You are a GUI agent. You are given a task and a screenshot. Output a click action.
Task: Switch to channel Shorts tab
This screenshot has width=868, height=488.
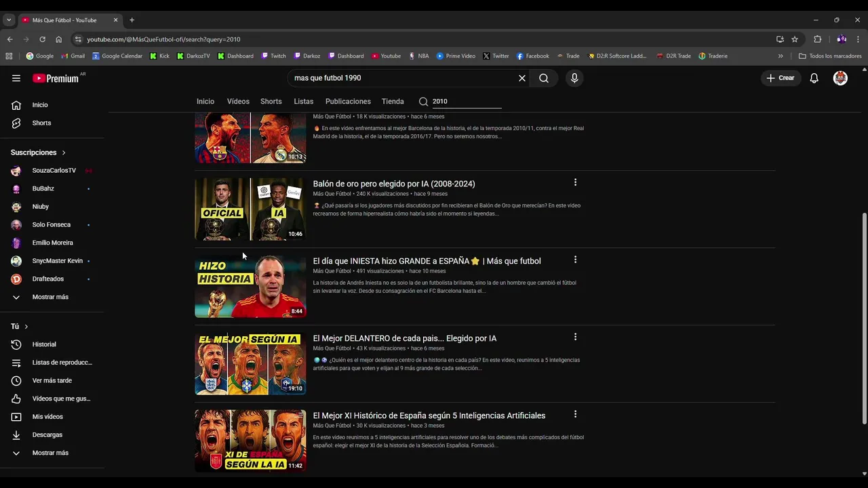[x=271, y=102]
